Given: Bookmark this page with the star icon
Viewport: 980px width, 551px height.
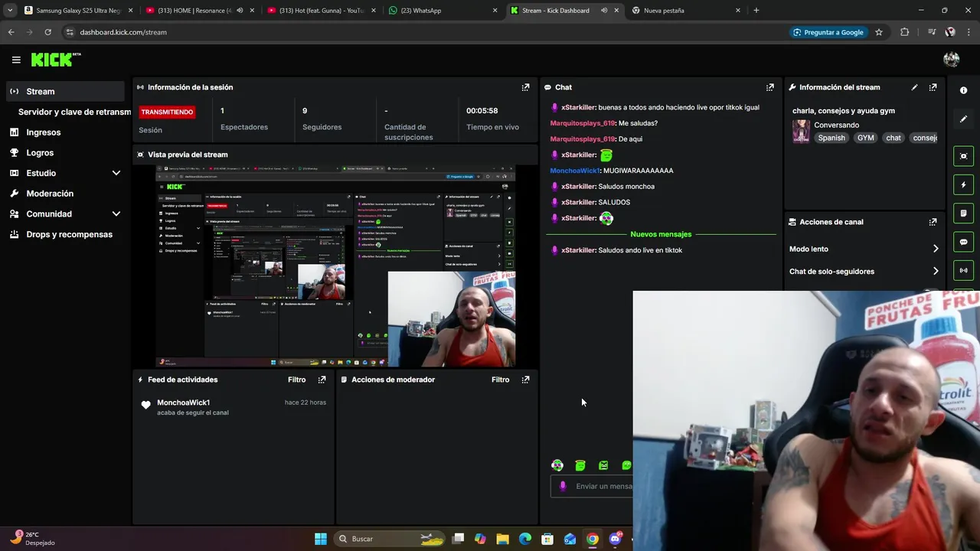Looking at the screenshot, I should [x=879, y=32].
